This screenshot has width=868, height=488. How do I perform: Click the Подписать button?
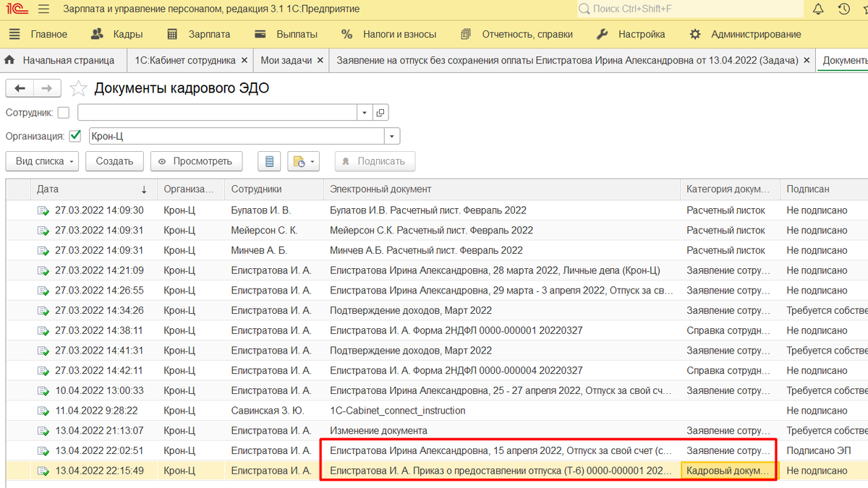(375, 161)
